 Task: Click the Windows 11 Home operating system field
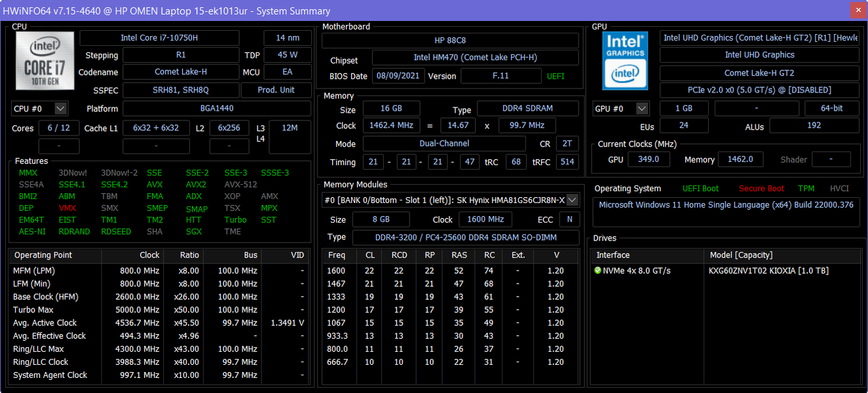coord(726,212)
